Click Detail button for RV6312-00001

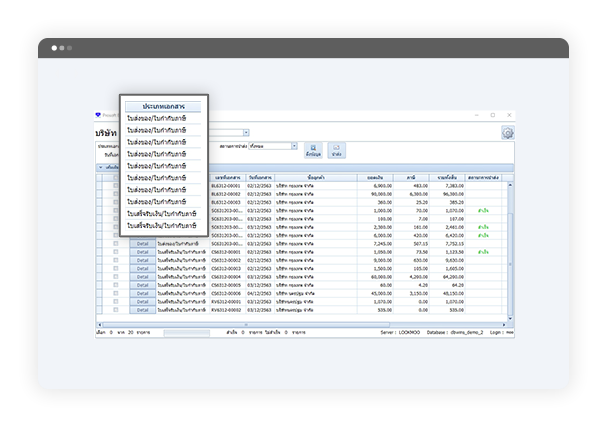click(x=142, y=302)
